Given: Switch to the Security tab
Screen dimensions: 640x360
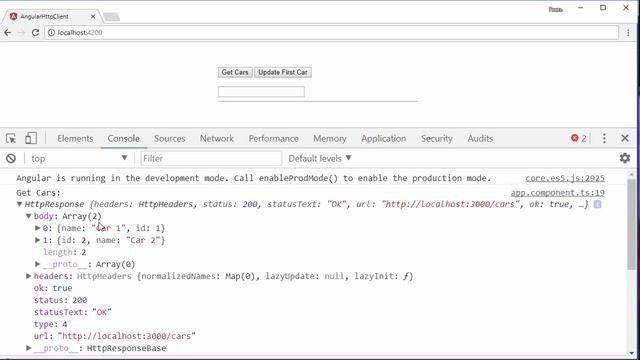Looking at the screenshot, I should (437, 139).
